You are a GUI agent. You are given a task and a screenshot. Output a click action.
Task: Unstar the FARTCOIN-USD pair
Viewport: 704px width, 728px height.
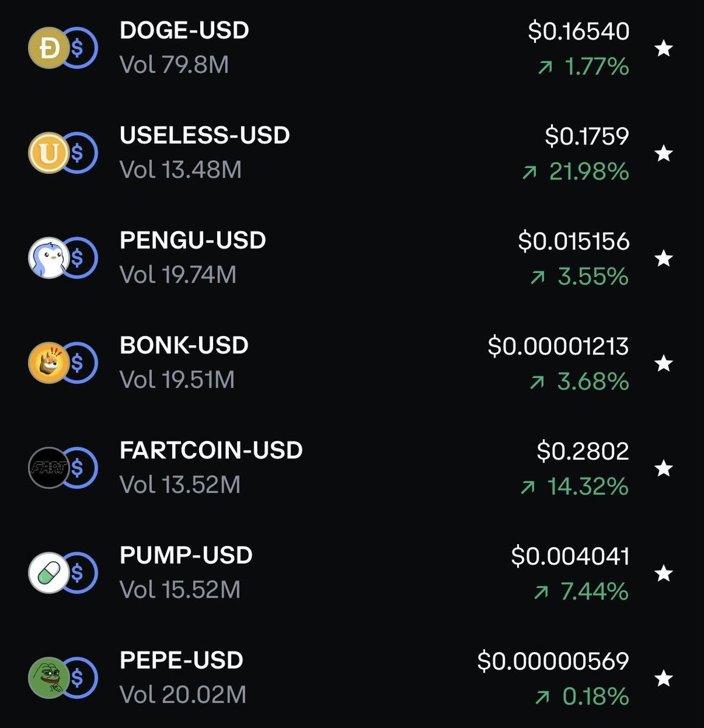[664, 468]
